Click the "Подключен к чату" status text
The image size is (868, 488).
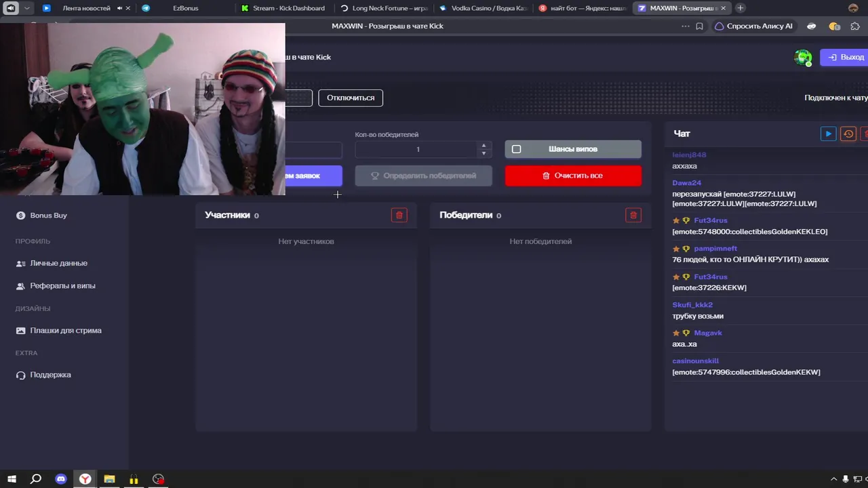(x=836, y=98)
